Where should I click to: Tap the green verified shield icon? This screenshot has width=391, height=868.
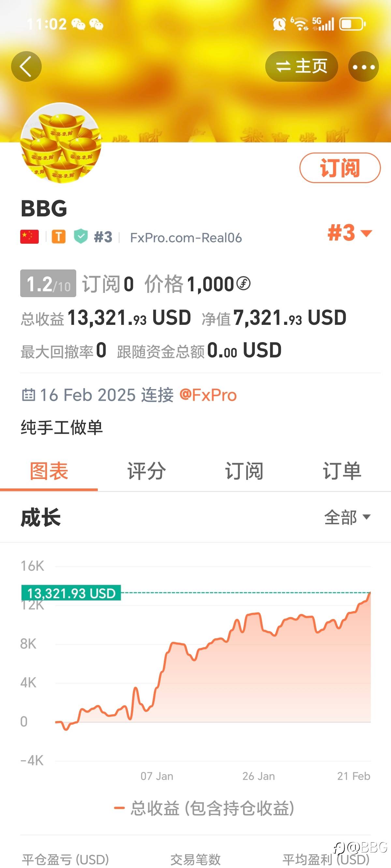pos(81,236)
